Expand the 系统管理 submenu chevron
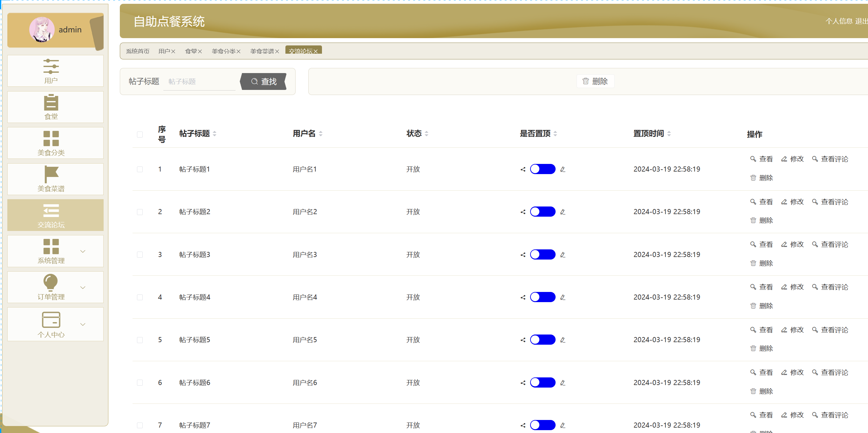Screen dimensions: 868x433 [83, 252]
